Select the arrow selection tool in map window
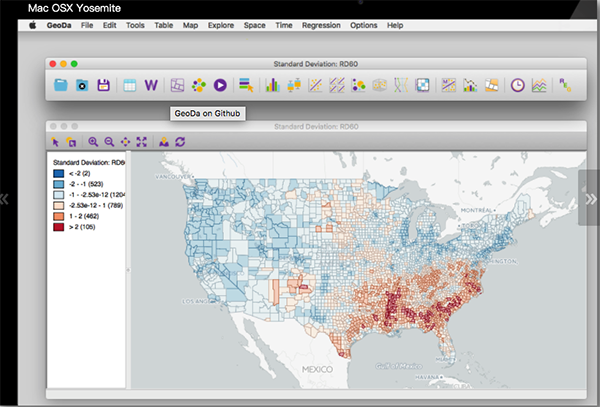 coord(57,143)
